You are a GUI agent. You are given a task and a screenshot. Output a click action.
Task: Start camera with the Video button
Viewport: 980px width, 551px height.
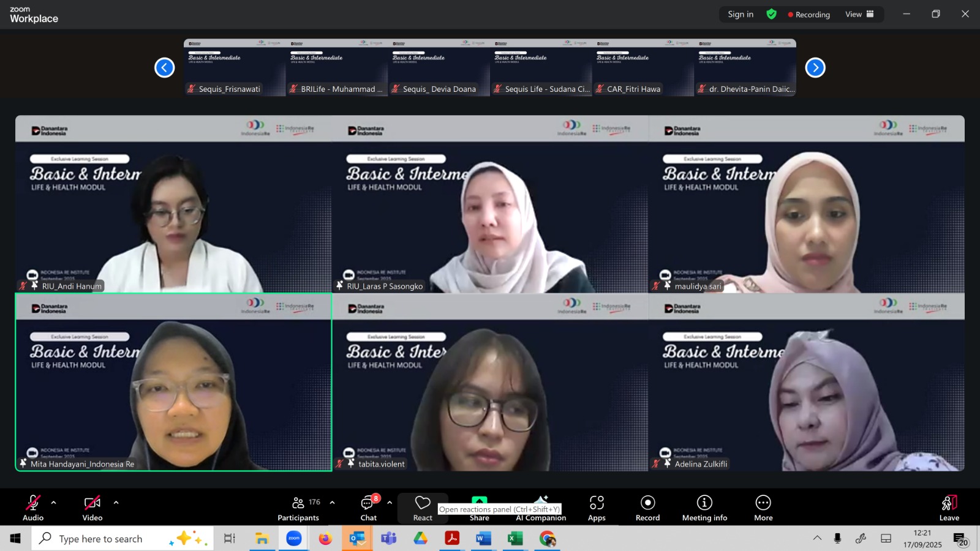tap(92, 508)
